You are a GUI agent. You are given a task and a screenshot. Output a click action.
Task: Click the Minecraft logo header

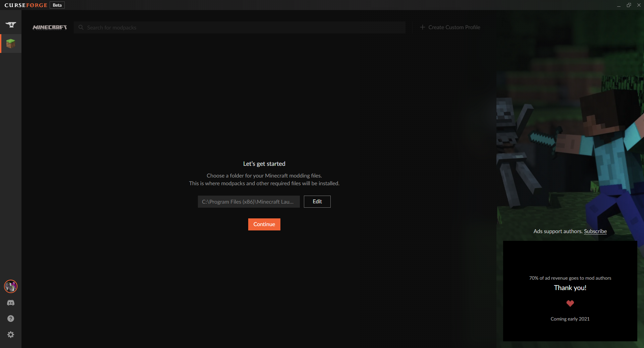pos(50,27)
